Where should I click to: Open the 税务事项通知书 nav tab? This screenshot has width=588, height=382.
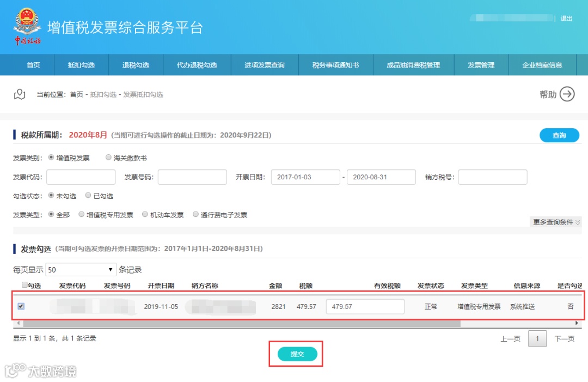tap(335, 65)
